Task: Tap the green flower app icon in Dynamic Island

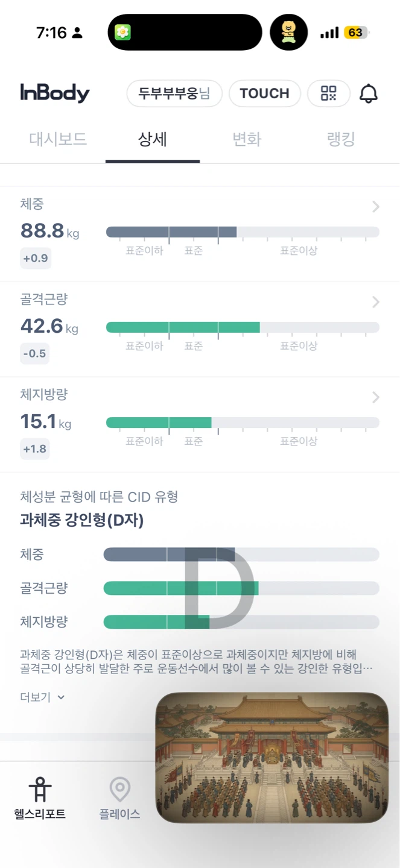Action: point(122,33)
